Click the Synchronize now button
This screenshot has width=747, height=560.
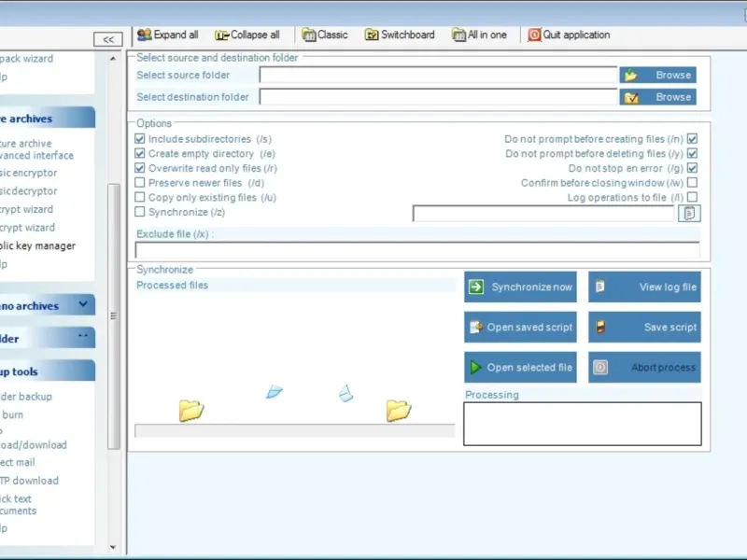click(520, 287)
